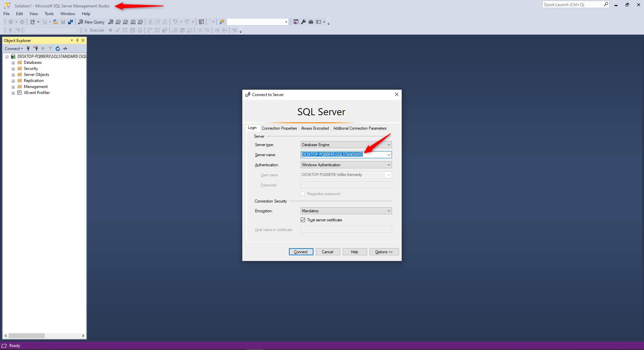644x350 pixels.
Task: Click the Options << button
Action: click(x=384, y=252)
